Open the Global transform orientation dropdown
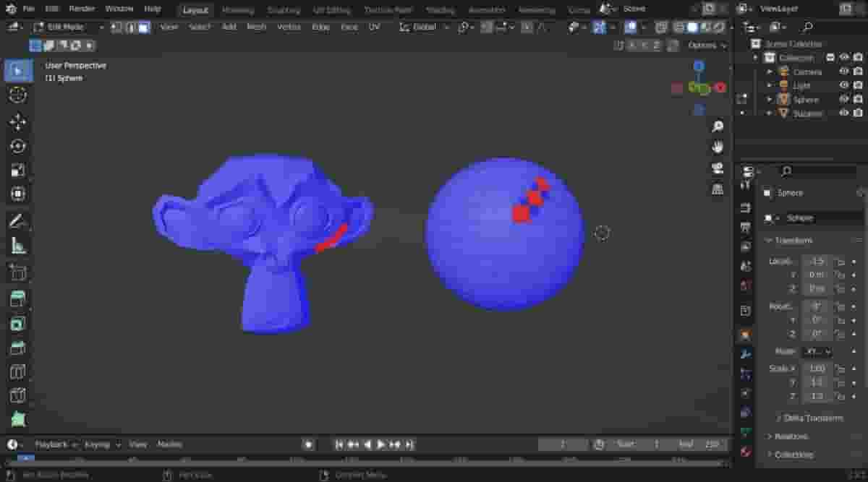The image size is (868, 482). point(425,27)
